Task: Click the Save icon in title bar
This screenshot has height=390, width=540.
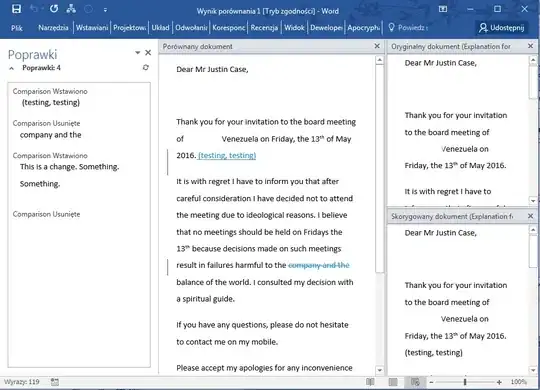Action: 16,9
